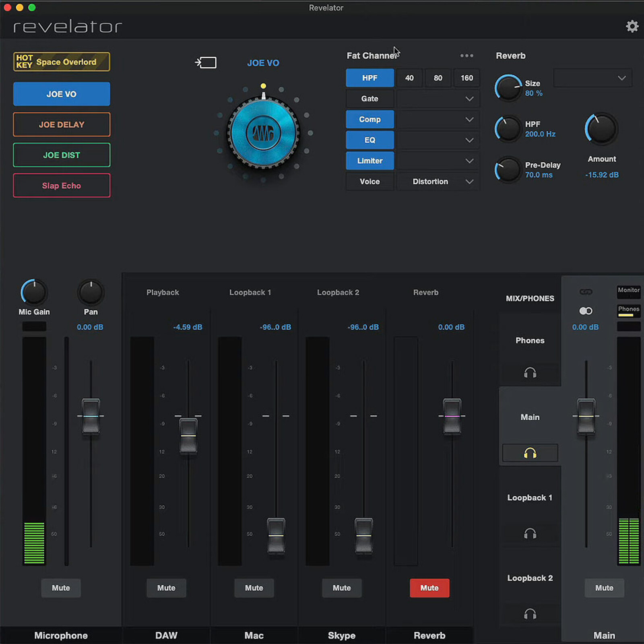Click the Reverb HPF 200.0 Hz value
This screenshot has width=644, height=644.
click(540, 134)
